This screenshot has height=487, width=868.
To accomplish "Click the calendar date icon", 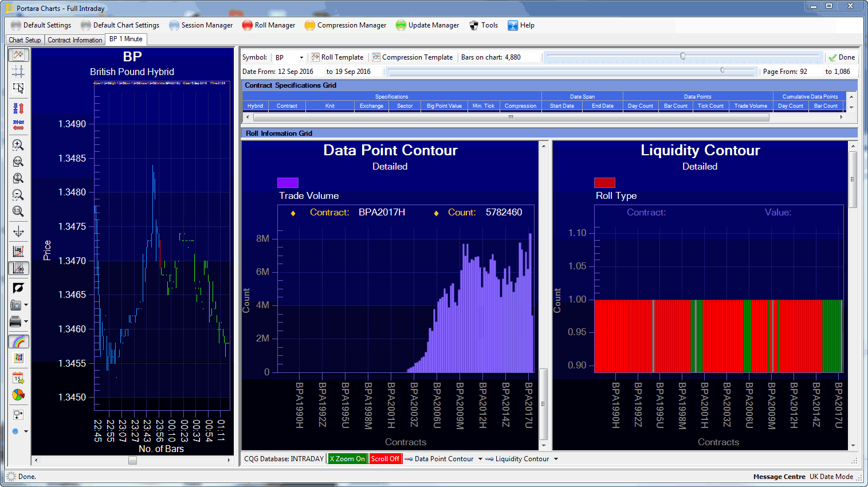I will pyautogui.click(x=18, y=378).
